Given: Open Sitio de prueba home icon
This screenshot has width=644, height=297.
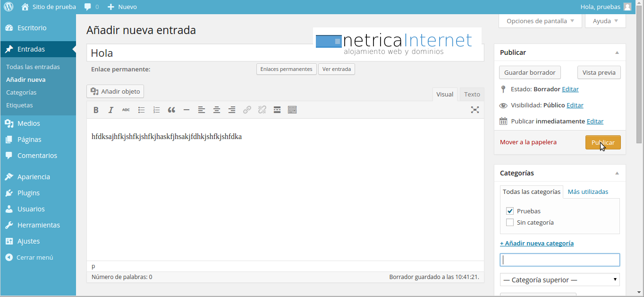Looking at the screenshot, I should pyautogui.click(x=25, y=7).
